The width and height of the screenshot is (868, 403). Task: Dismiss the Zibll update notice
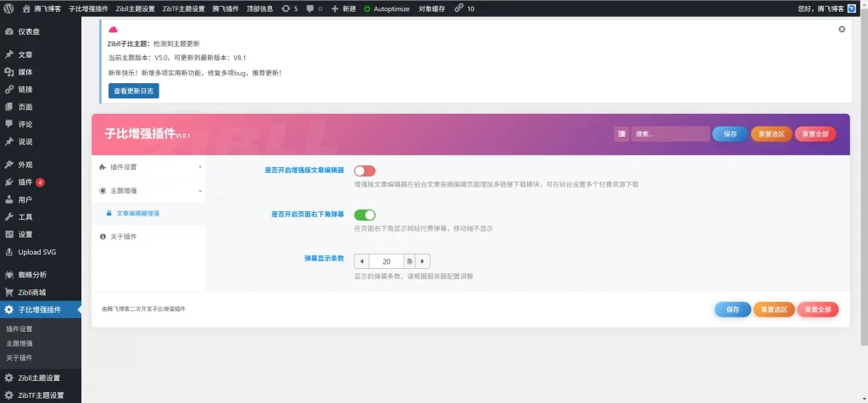(x=842, y=29)
